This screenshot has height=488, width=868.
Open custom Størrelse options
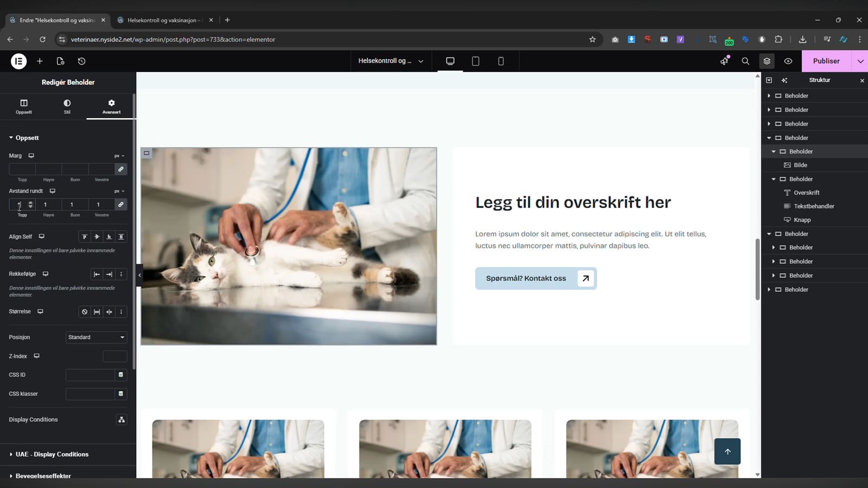[x=121, y=312]
